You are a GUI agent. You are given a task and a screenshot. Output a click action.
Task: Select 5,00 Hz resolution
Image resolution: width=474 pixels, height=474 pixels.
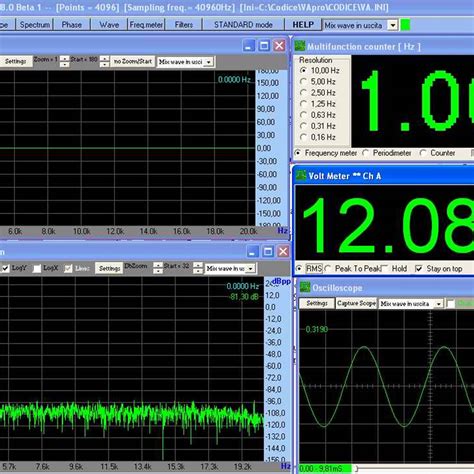pos(303,82)
